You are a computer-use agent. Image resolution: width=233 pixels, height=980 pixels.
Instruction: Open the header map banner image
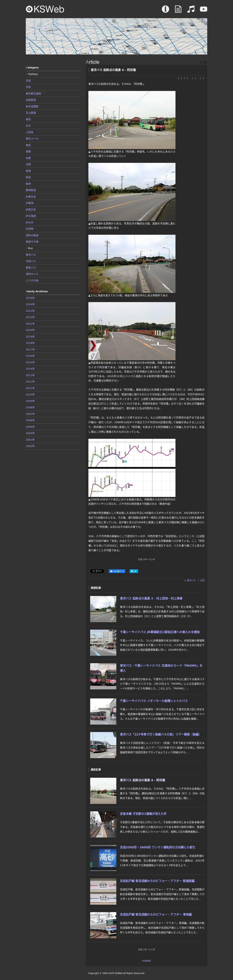[116, 36]
